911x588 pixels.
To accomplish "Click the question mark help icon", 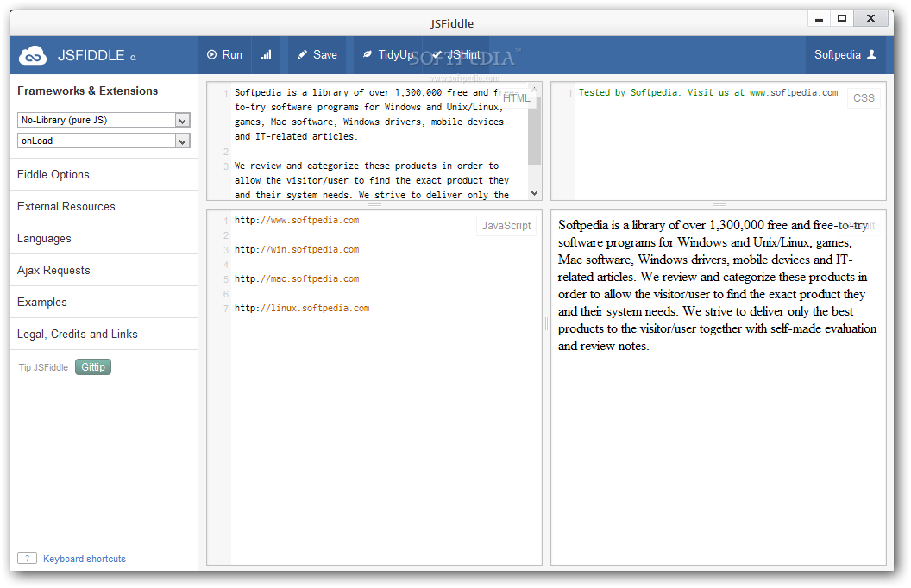I will pos(27,558).
